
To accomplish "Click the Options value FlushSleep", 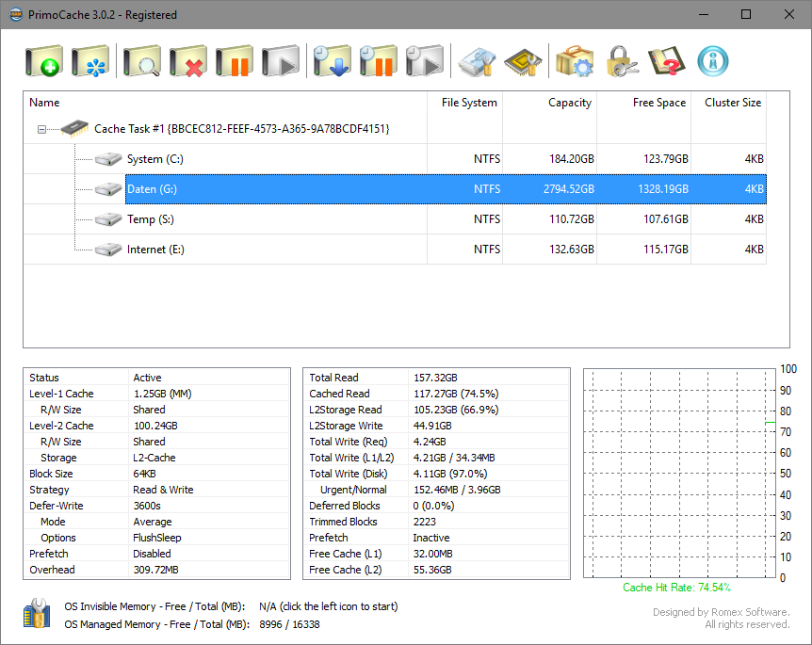I will click(157, 538).
